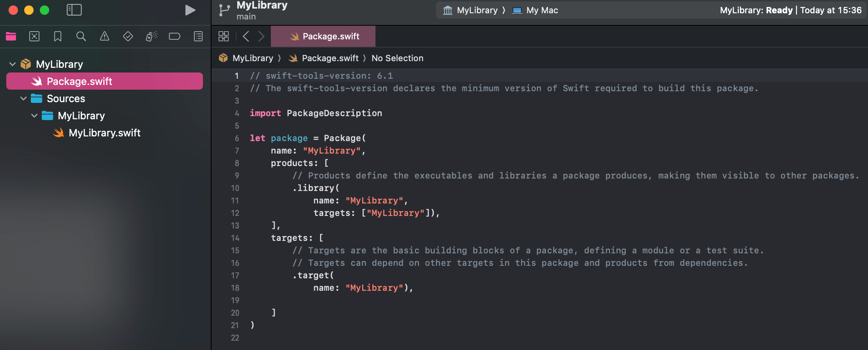The height and width of the screenshot is (350, 868).
Task: Collapse the Sources folder
Action: point(23,98)
